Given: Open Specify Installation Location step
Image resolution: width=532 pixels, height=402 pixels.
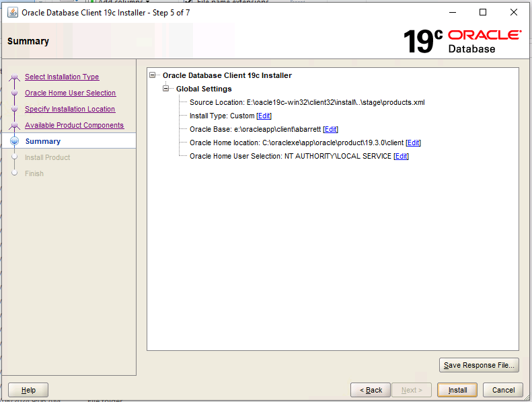Looking at the screenshot, I should (x=70, y=109).
